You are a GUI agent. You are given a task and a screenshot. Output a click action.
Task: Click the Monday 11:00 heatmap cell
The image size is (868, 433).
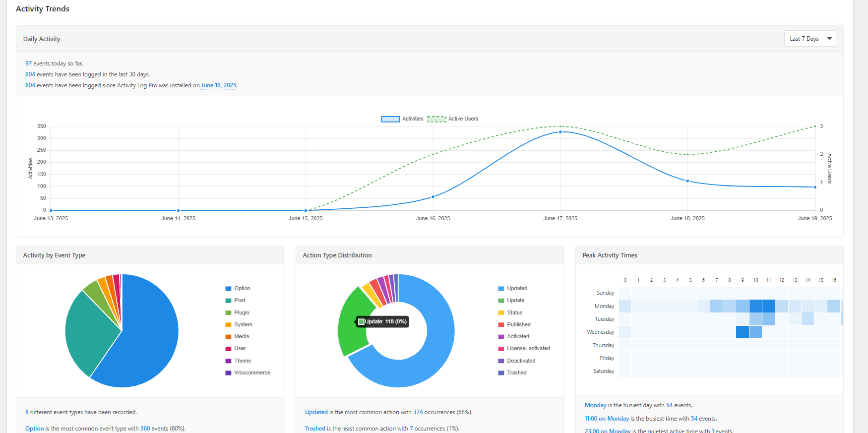[768, 306]
